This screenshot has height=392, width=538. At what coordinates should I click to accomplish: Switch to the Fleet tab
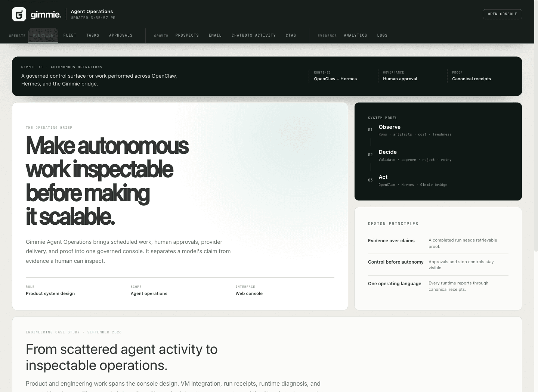coord(70,35)
